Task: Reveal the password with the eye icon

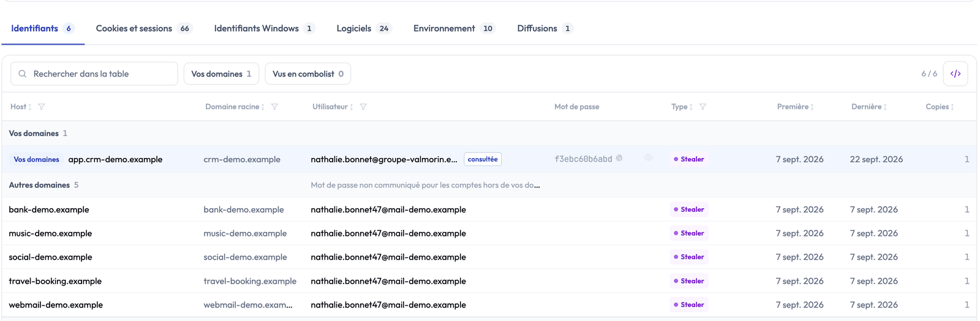Action: (648, 158)
